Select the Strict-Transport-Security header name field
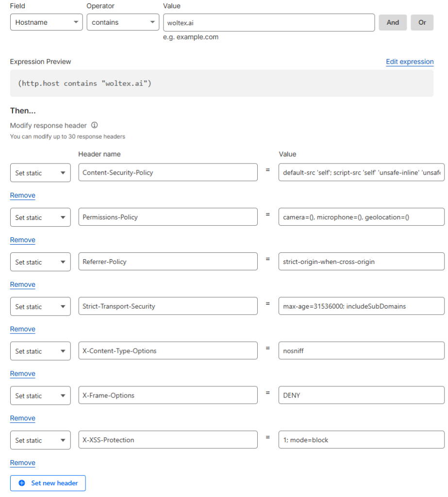This screenshot has height=497, width=448. click(x=167, y=306)
